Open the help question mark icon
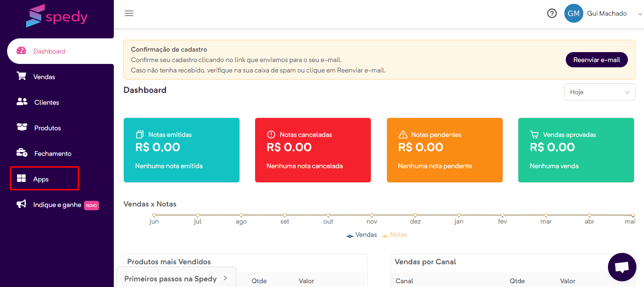 tap(552, 13)
